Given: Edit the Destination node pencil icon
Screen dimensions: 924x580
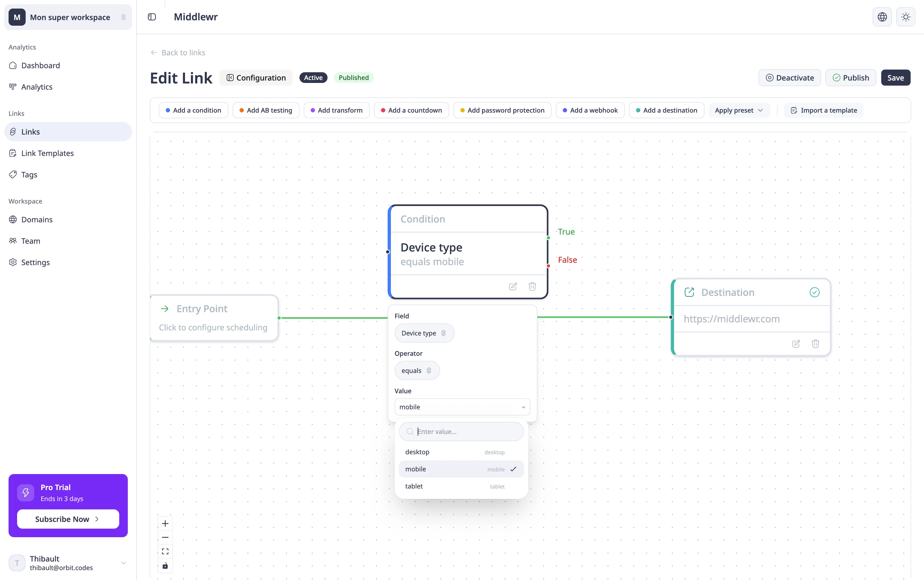Looking at the screenshot, I should (796, 344).
